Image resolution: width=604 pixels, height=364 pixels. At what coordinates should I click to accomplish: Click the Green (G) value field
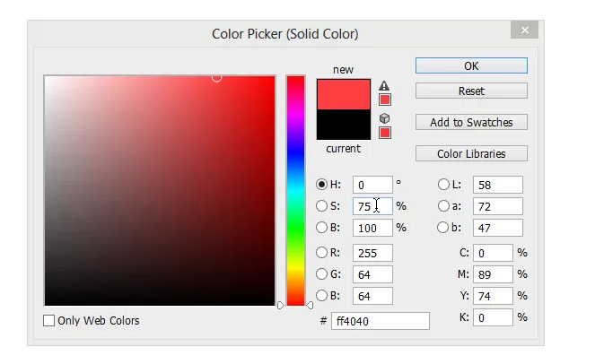click(372, 274)
